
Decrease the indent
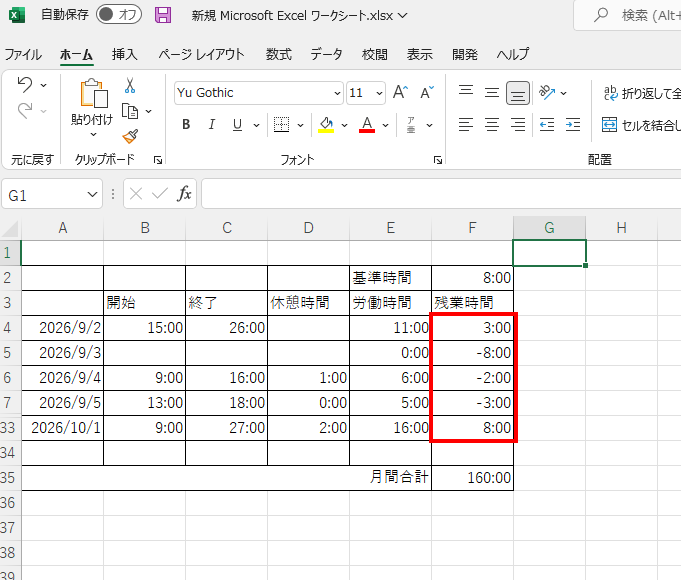tap(547, 125)
